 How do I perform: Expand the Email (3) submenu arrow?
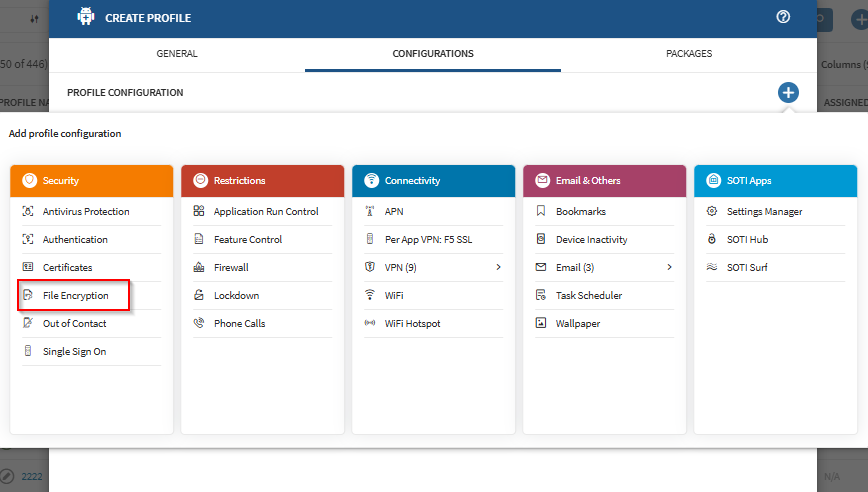pyautogui.click(x=668, y=268)
